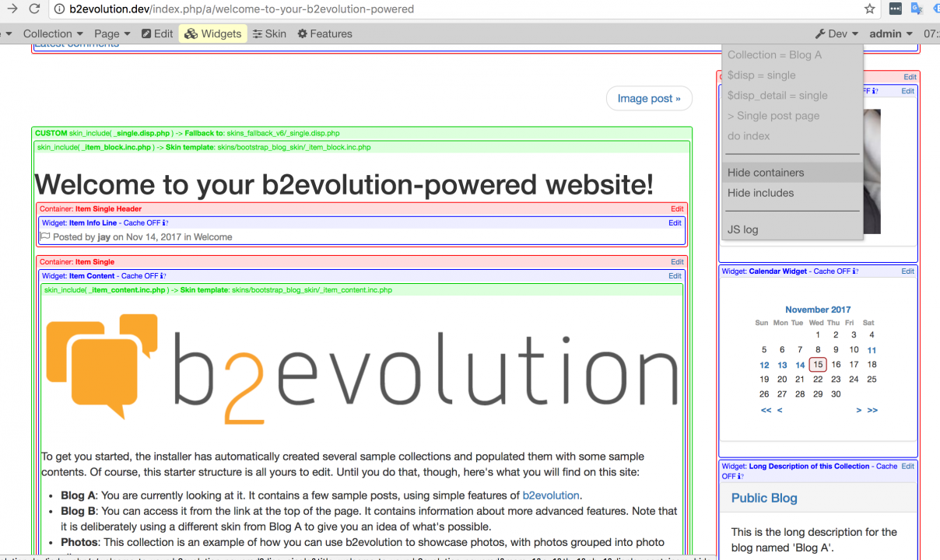Open the dark square browser extension icon
The height and width of the screenshot is (560, 940).
(896, 9)
